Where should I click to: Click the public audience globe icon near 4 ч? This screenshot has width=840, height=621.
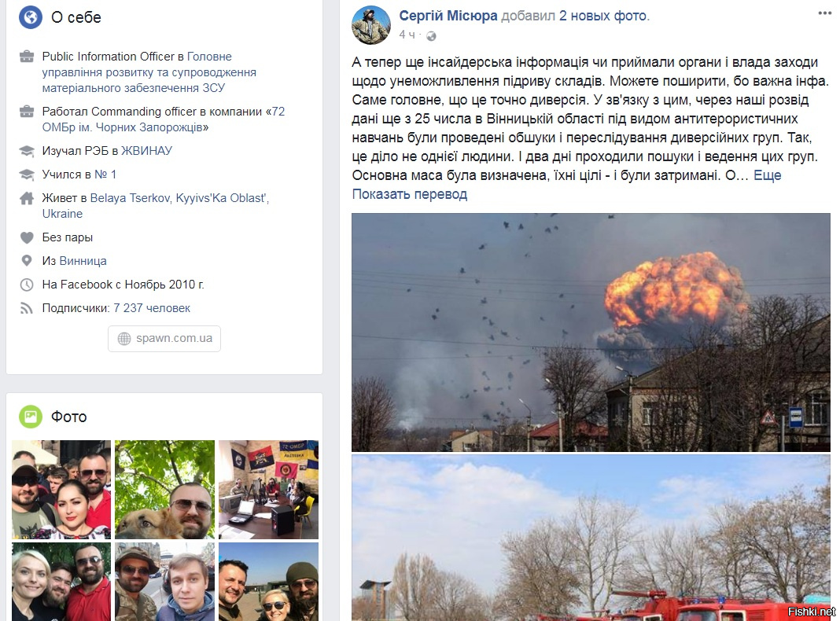click(431, 36)
